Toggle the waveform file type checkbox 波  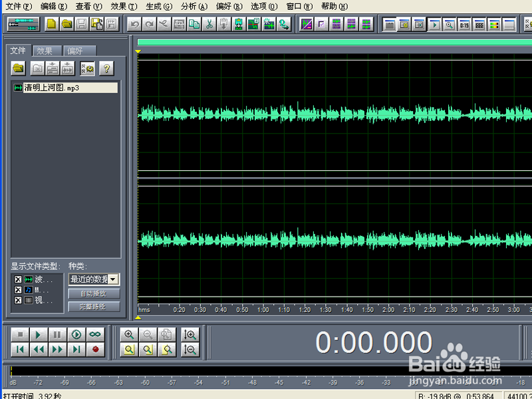tap(18, 279)
